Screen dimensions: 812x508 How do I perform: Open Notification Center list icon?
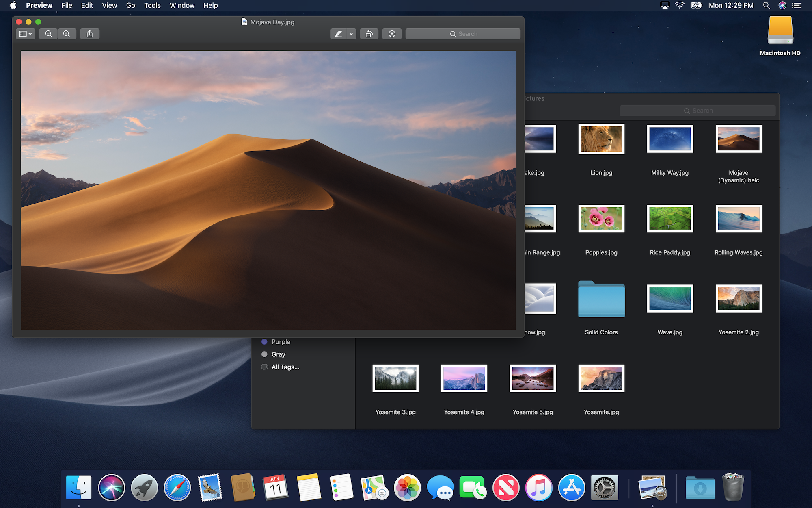coord(797,5)
